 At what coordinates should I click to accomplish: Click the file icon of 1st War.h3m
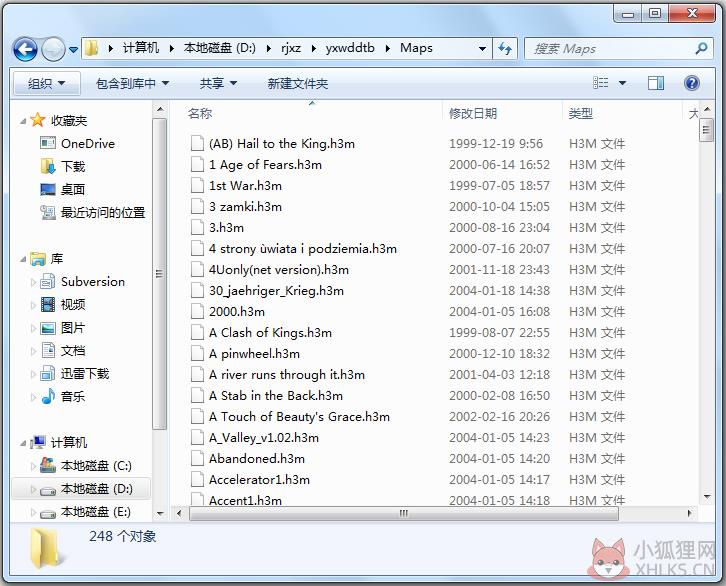click(197, 186)
